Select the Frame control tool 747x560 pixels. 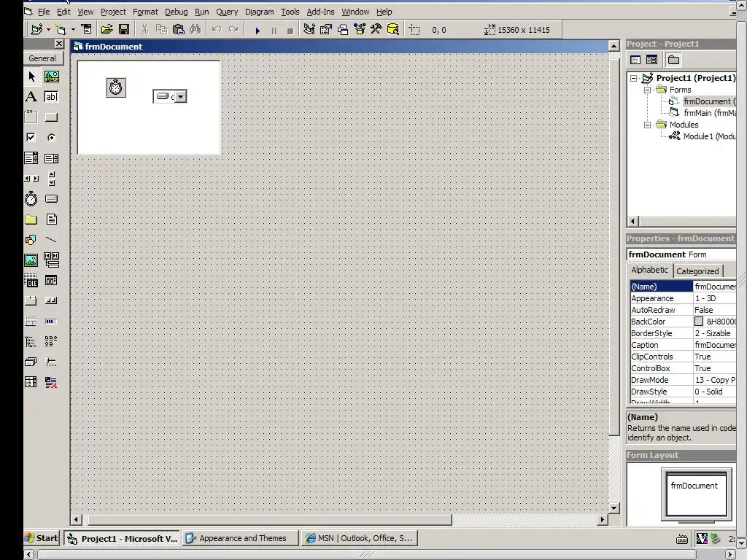pos(31,117)
